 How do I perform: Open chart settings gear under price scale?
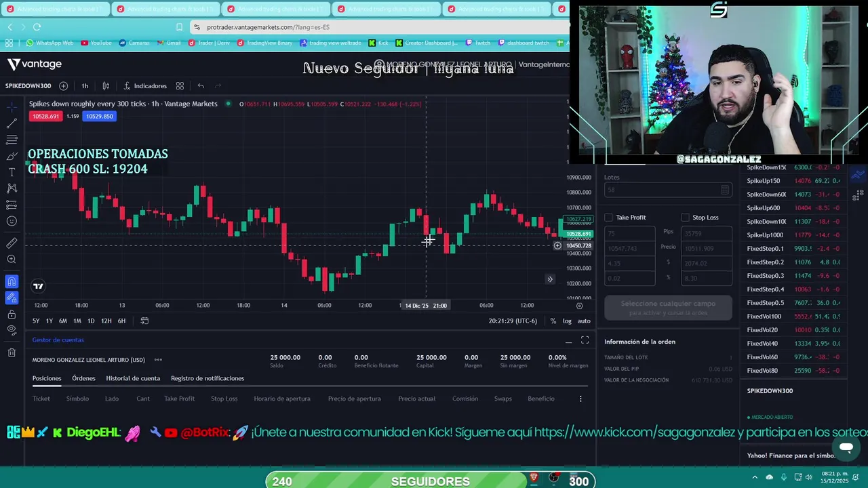(579, 306)
